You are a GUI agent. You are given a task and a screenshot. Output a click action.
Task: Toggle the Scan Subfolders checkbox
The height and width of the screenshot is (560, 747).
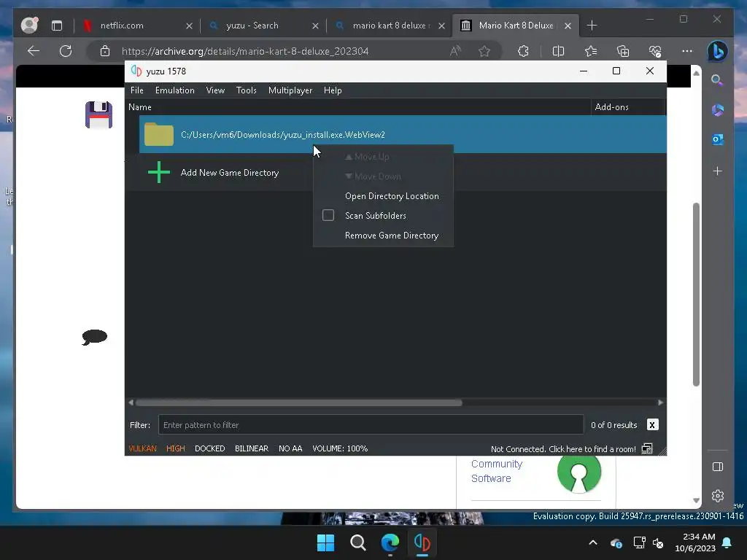pos(328,215)
